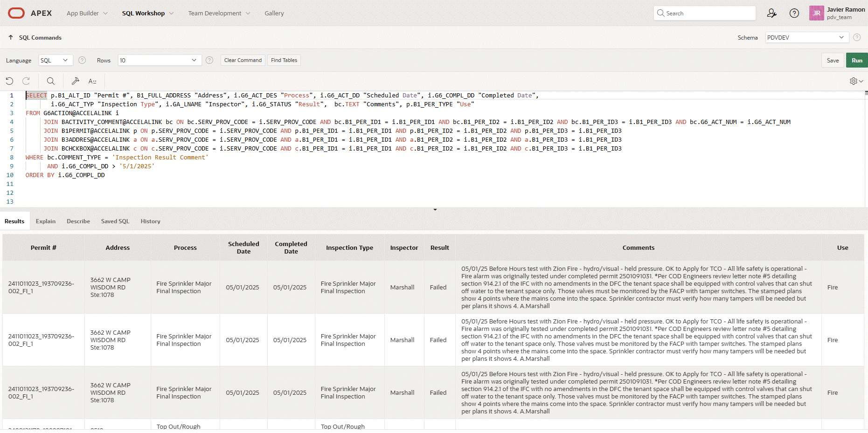Switch to the Explain tab
Viewport: 868px width, 433px height.
(46, 221)
